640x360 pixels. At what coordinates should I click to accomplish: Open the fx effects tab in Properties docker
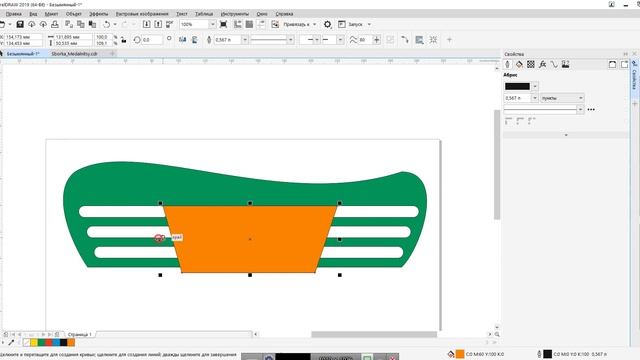542,64
